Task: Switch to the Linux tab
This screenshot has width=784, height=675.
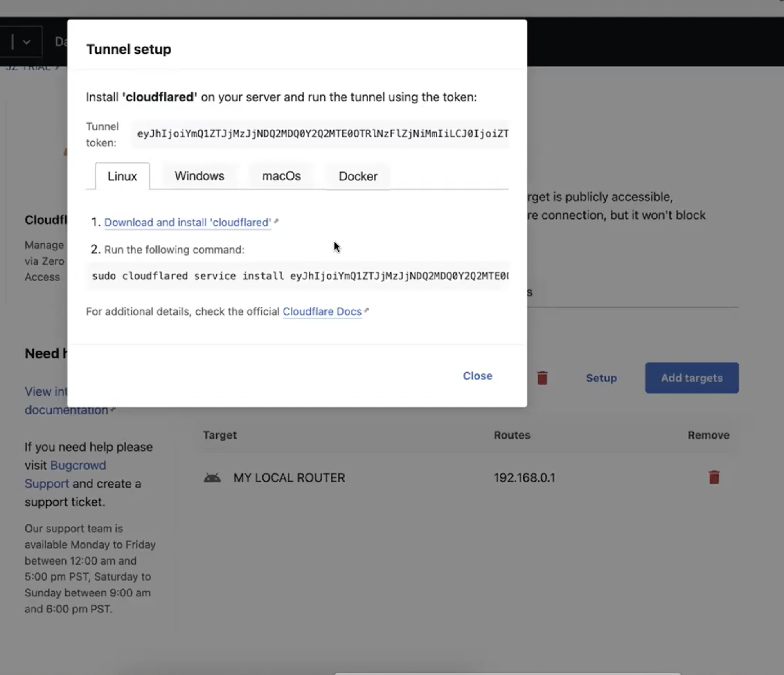Action: 122,176
